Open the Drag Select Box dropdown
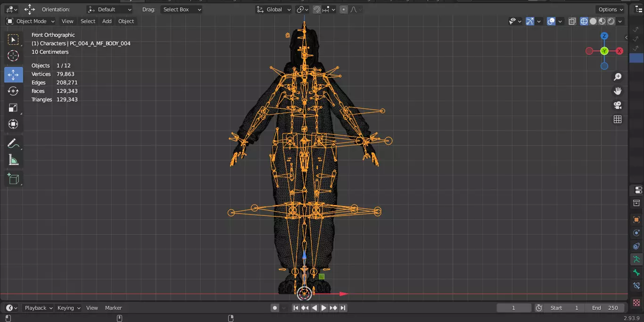This screenshot has height=322, width=644. 181,9
